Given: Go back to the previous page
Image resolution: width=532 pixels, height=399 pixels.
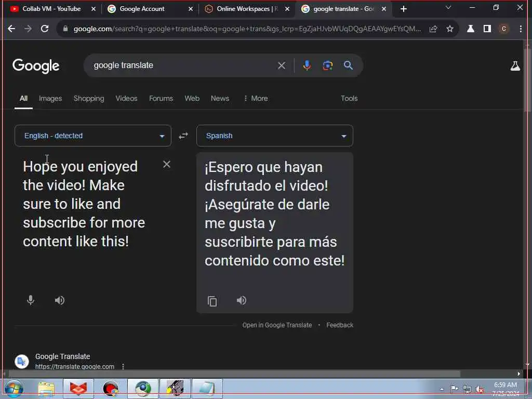Looking at the screenshot, I should [x=11, y=29].
